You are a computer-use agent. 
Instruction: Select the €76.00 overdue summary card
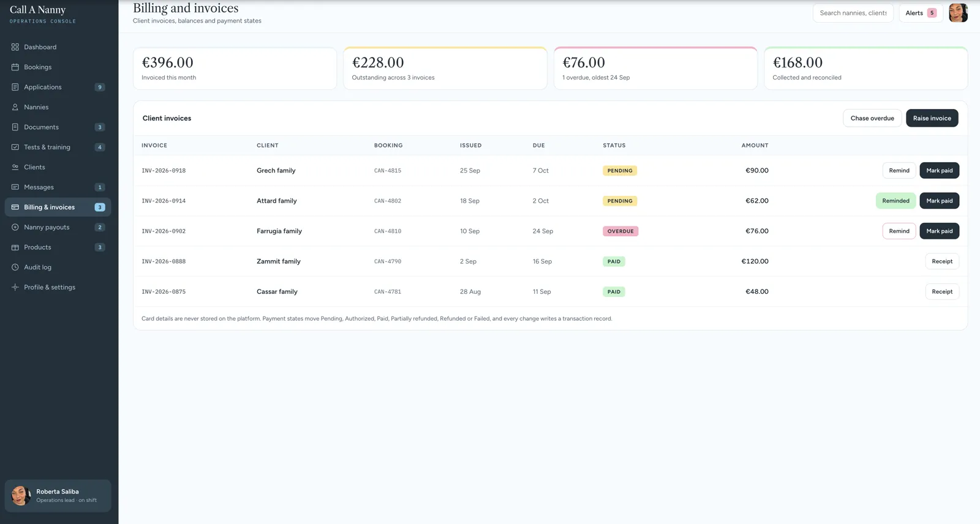tap(655, 69)
